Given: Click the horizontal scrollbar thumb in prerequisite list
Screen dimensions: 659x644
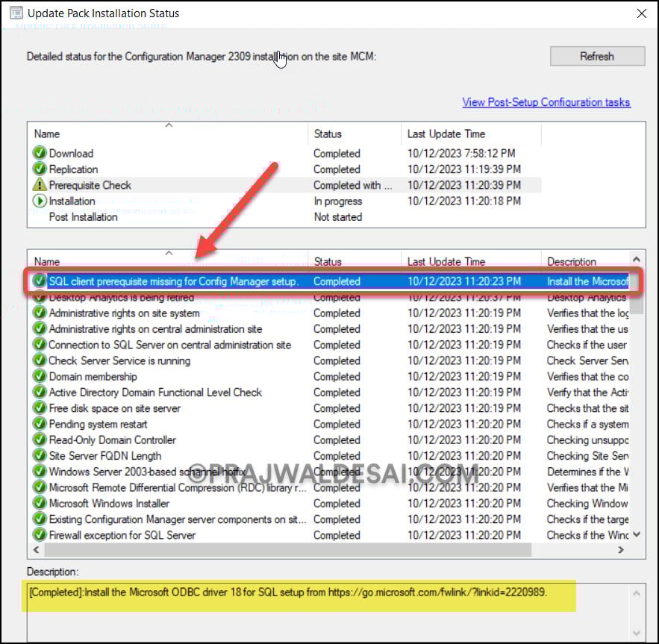Looking at the screenshot, I should 288,549.
